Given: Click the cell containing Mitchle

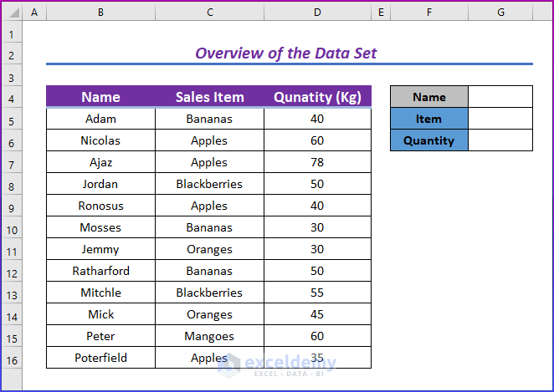Looking at the screenshot, I should click(100, 293).
